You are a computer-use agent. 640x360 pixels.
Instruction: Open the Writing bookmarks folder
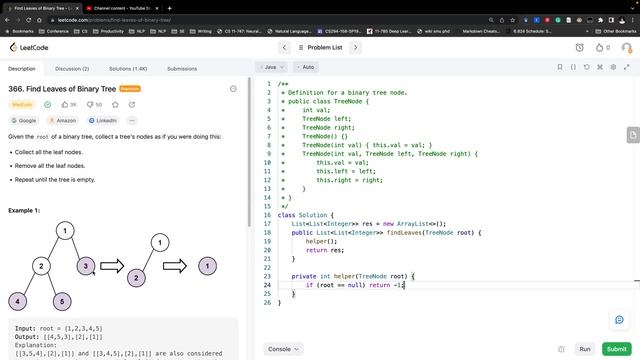click(201, 31)
